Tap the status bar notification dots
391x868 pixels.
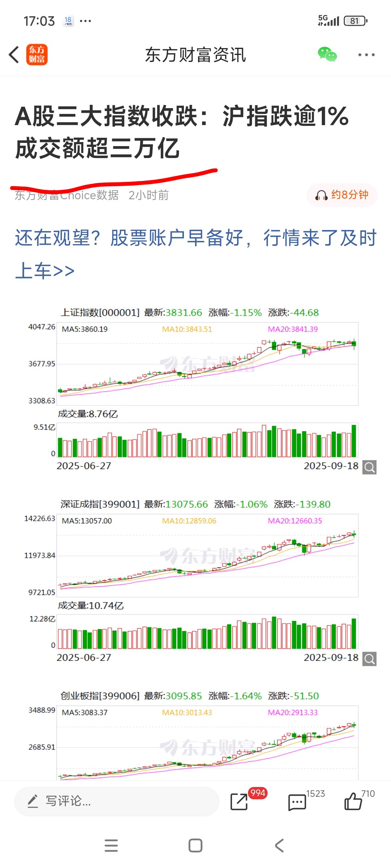(x=85, y=21)
